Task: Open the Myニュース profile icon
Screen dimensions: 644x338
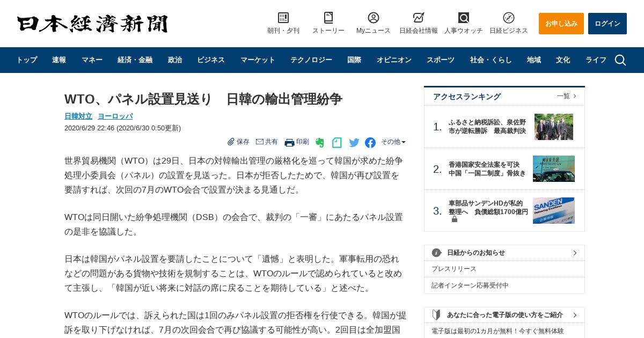Action: click(374, 18)
